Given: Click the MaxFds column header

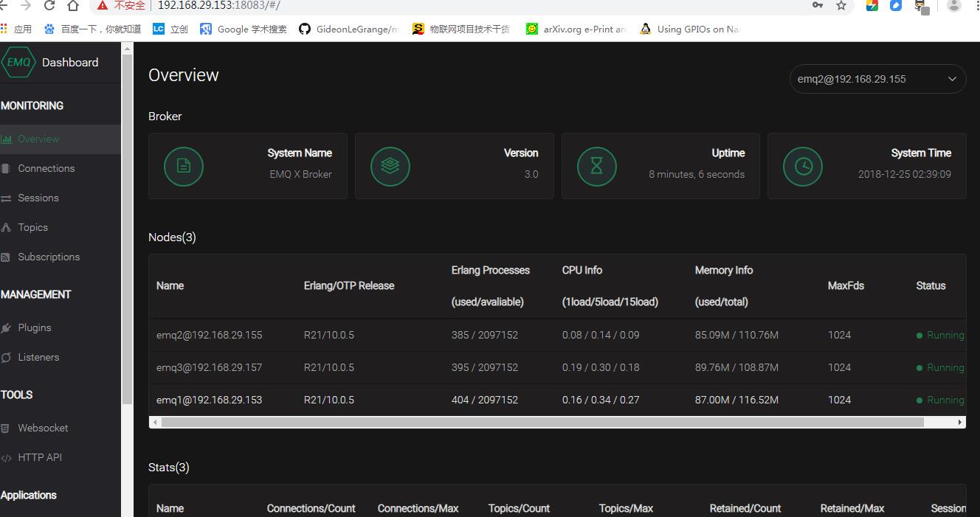Looking at the screenshot, I should 846,286.
